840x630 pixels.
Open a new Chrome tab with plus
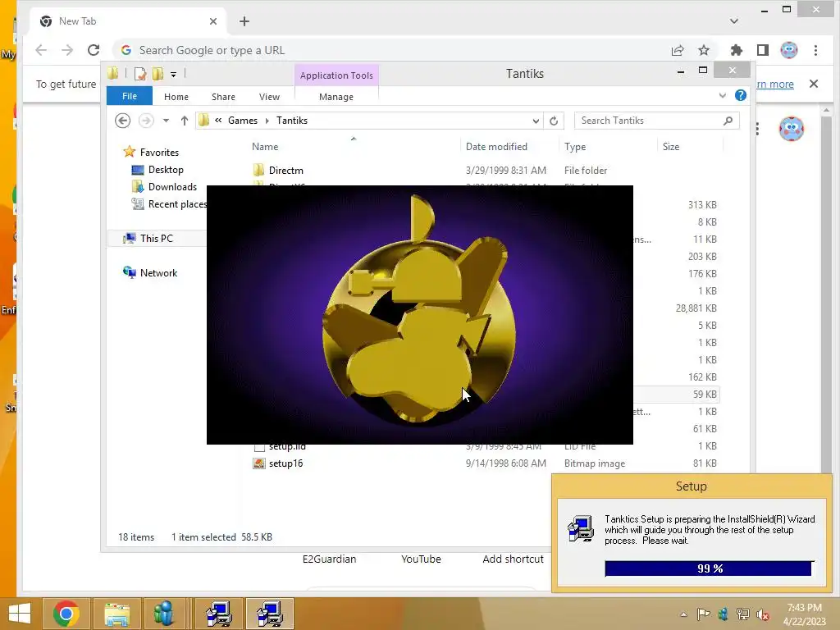[244, 21]
